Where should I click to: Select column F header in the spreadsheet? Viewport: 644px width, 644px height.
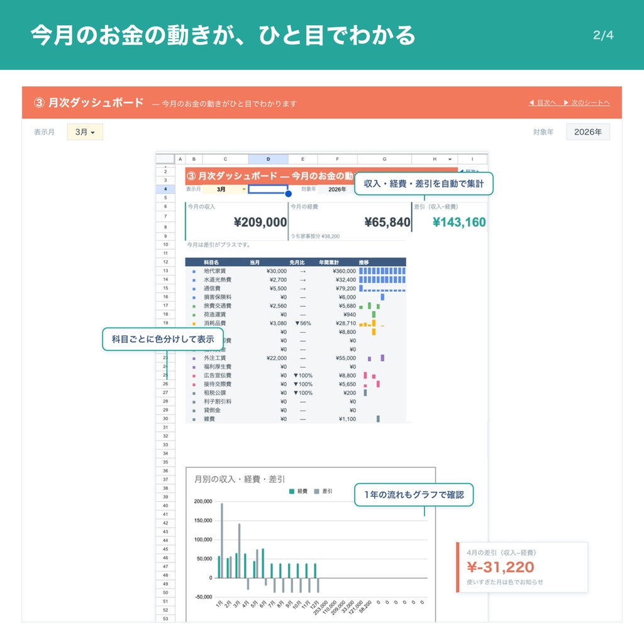(337, 159)
